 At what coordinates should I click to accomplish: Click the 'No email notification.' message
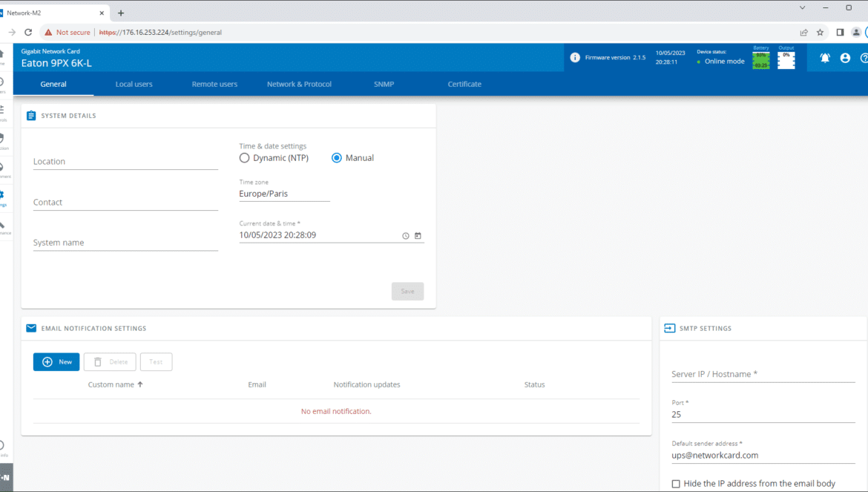point(336,411)
